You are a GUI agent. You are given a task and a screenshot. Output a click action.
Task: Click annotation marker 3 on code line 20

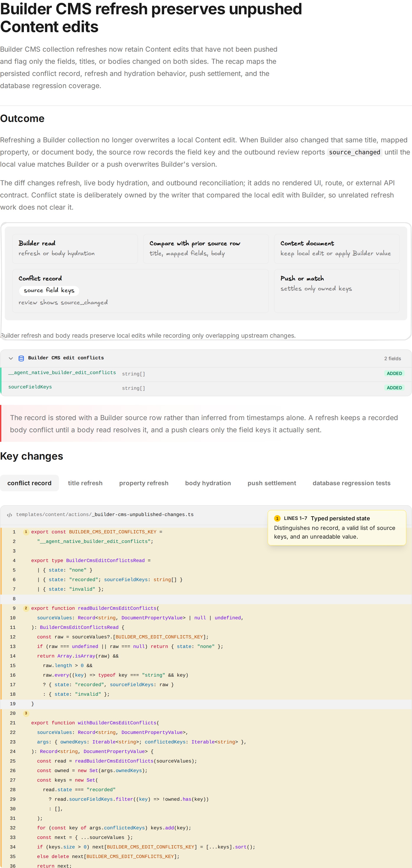26,713
